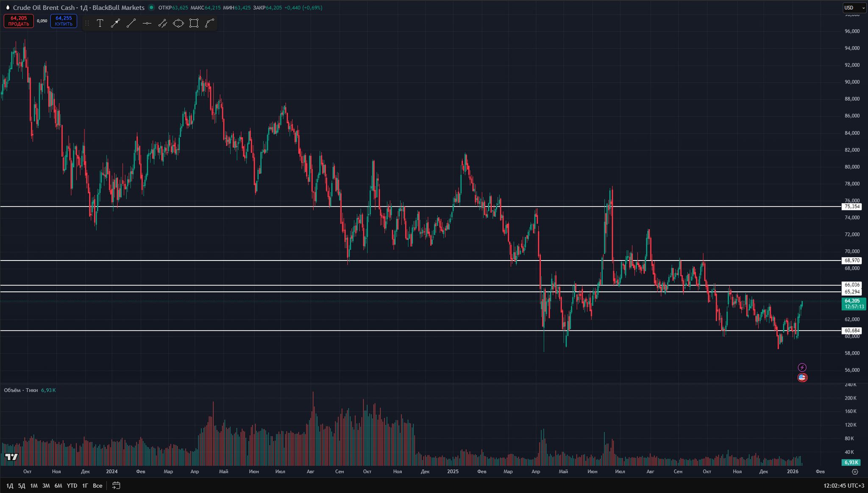Select the horizontal line tool
The image size is (868, 493).
(147, 23)
